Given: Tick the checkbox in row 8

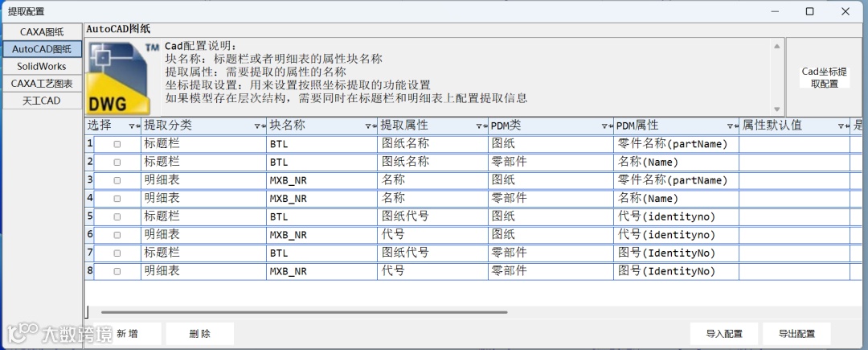Looking at the screenshot, I should [x=117, y=271].
